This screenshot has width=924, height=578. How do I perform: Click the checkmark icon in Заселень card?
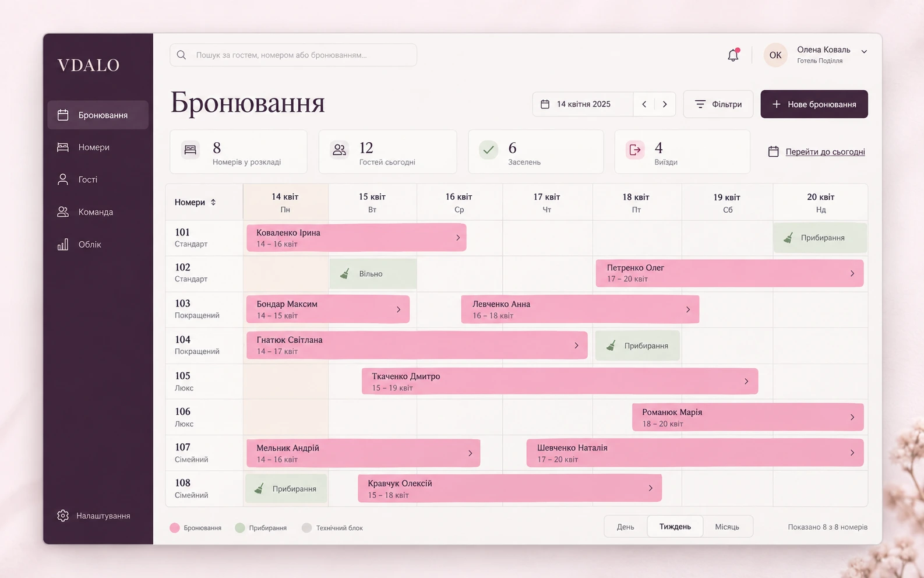tap(489, 150)
